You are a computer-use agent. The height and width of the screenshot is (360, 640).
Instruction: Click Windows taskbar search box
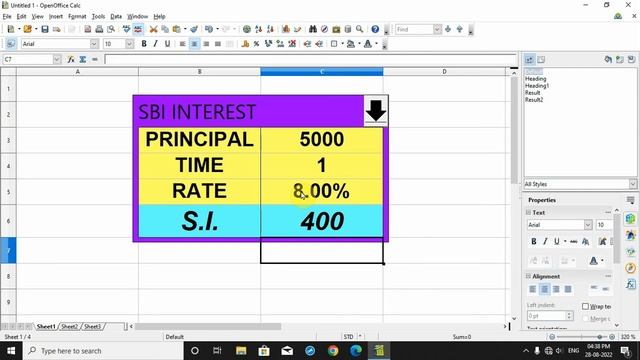click(103, 351)
